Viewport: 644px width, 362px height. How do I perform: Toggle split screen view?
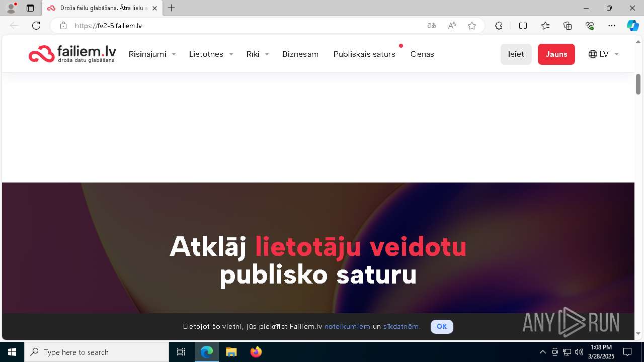tap(523, 26)
